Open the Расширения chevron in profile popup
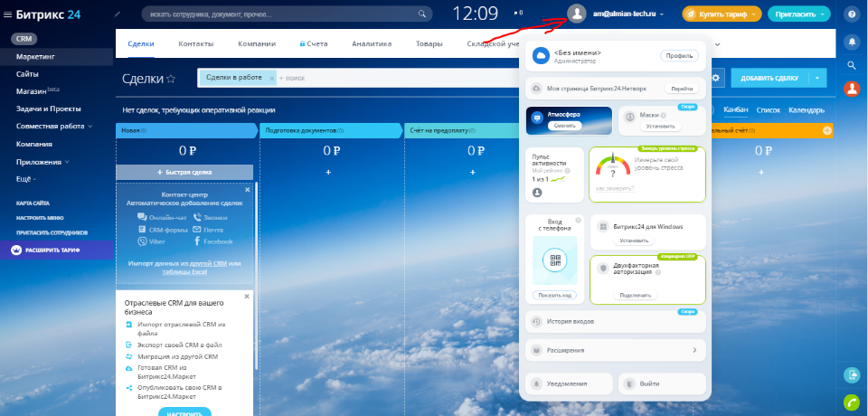The width and height of the screenshot is (868, 416). [694, 350]
